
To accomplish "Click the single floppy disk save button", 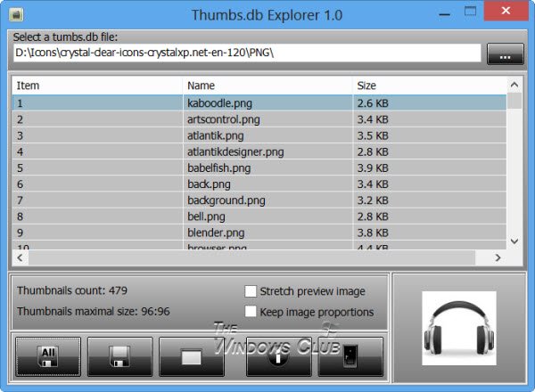I will [x=119, y=356].
